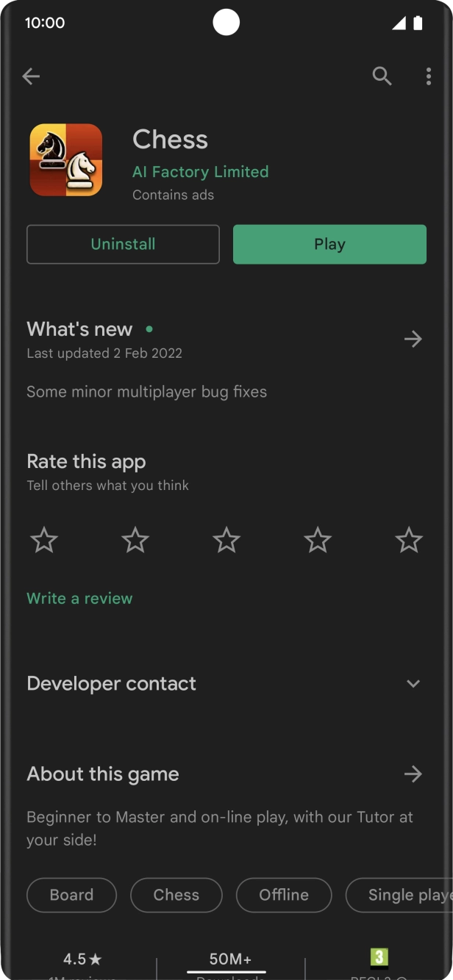Give the app three stars
The width and height of the screenshot is (453, 980).
click(x=226, y=541)
